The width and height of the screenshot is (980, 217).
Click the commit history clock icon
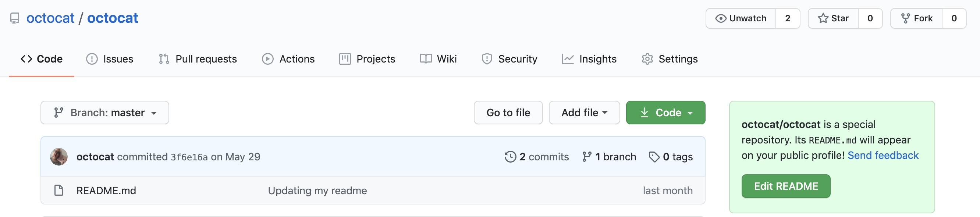[510, 156]
